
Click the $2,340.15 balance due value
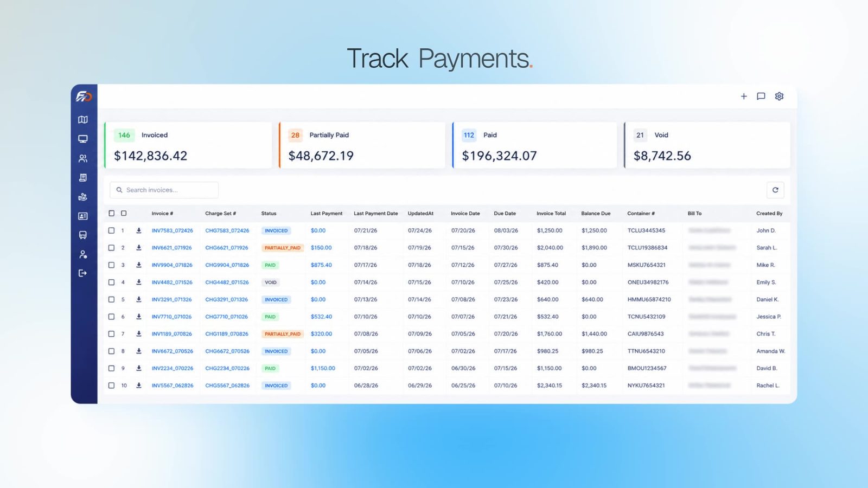pyautogui.click(x=594, y=386)
